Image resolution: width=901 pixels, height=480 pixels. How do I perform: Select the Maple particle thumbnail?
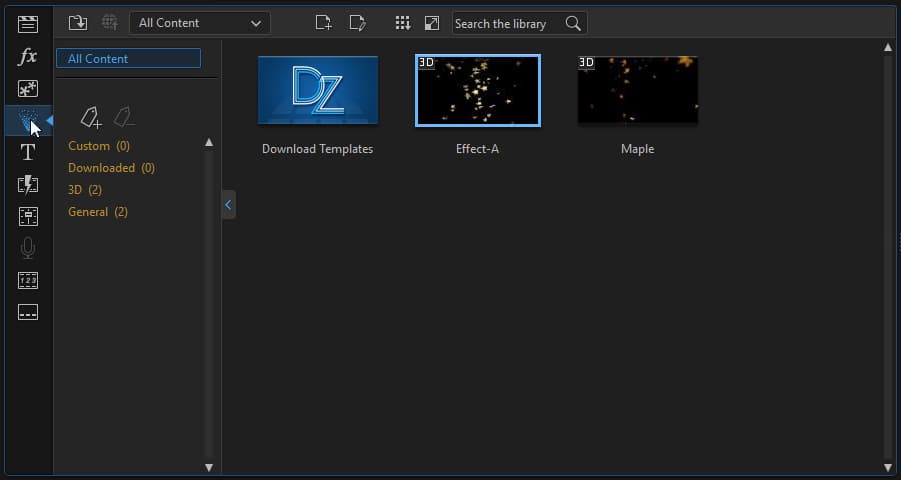tap(637, 91)
